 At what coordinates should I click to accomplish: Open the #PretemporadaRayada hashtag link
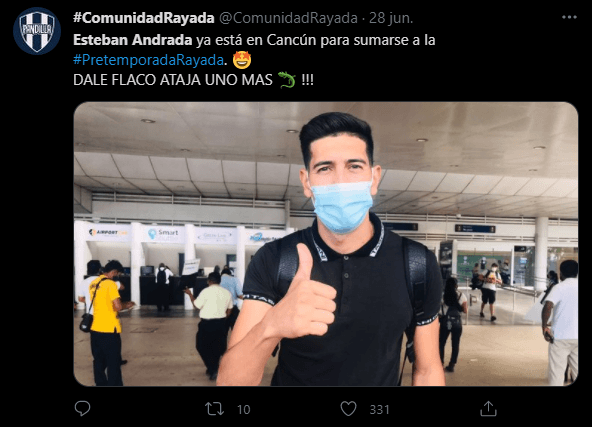[148, 60]
